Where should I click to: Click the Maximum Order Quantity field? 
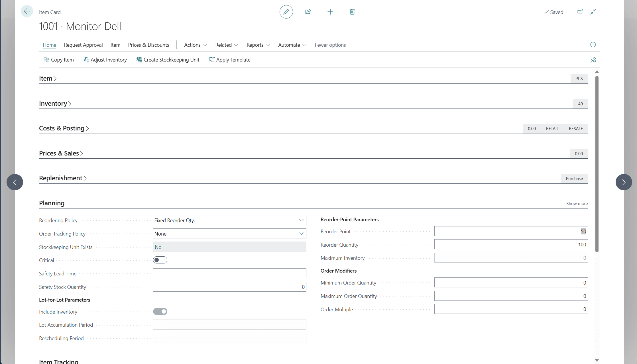(x=511, y=296)
